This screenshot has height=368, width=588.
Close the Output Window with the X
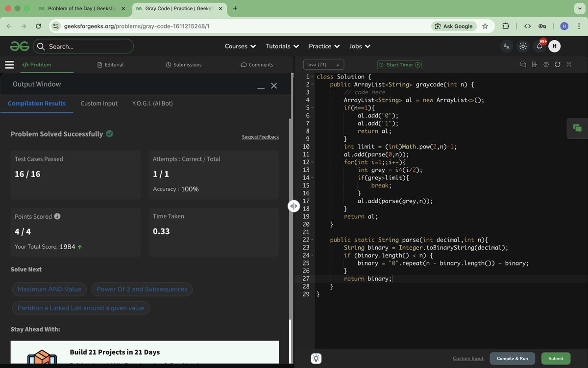[274, 85]
